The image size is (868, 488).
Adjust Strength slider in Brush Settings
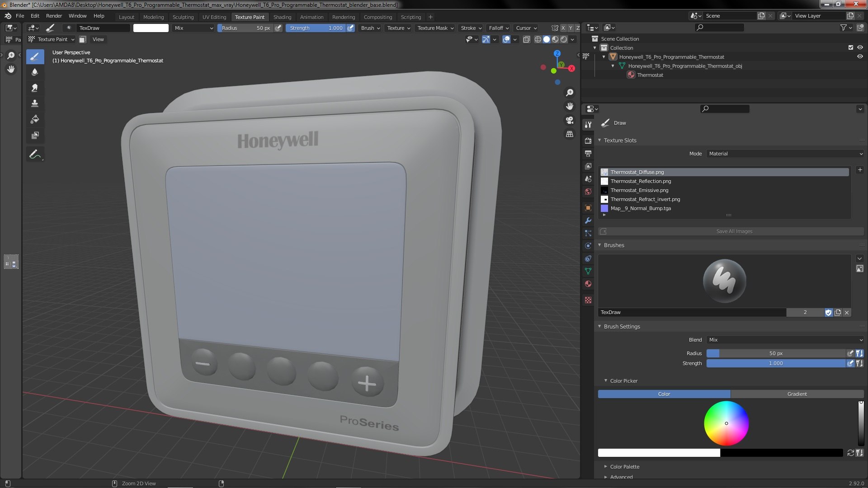[776, 363]
